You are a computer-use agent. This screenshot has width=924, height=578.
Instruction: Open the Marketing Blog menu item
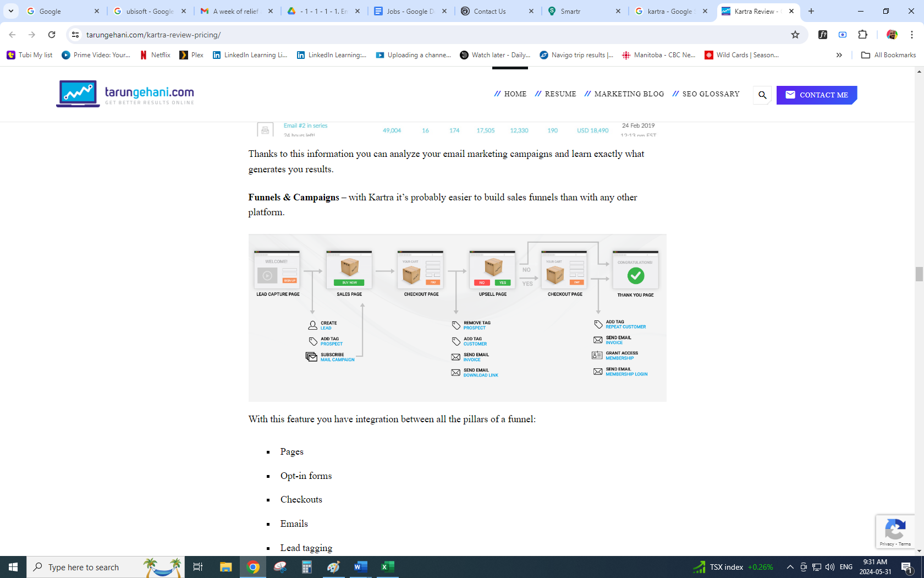point(624,94)
